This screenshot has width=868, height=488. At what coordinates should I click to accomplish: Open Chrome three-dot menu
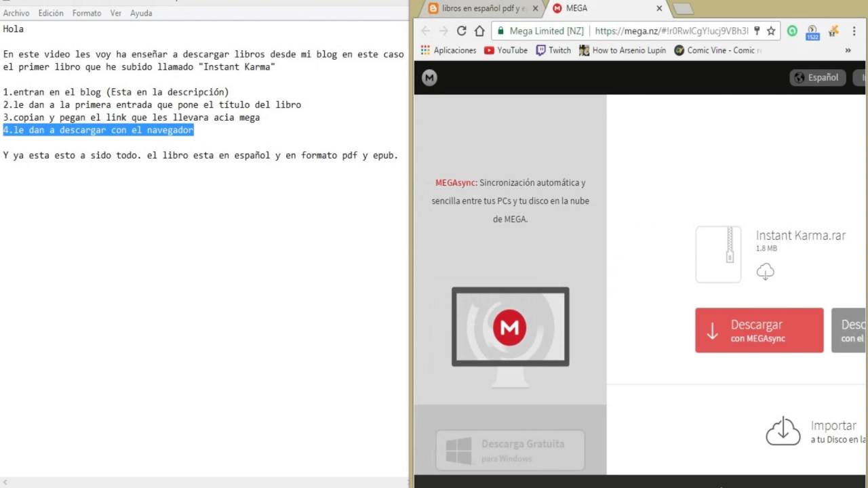pyautogui.click(x=854, y=30)
